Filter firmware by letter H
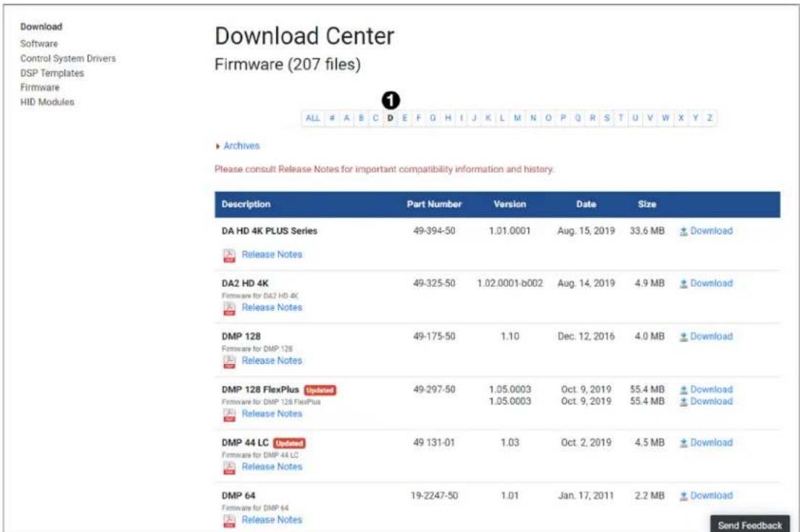 point(448,118)
